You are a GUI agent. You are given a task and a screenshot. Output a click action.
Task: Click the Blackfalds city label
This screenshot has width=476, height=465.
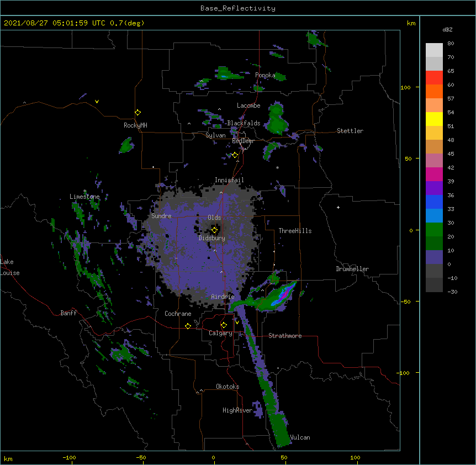coord(244,123)
